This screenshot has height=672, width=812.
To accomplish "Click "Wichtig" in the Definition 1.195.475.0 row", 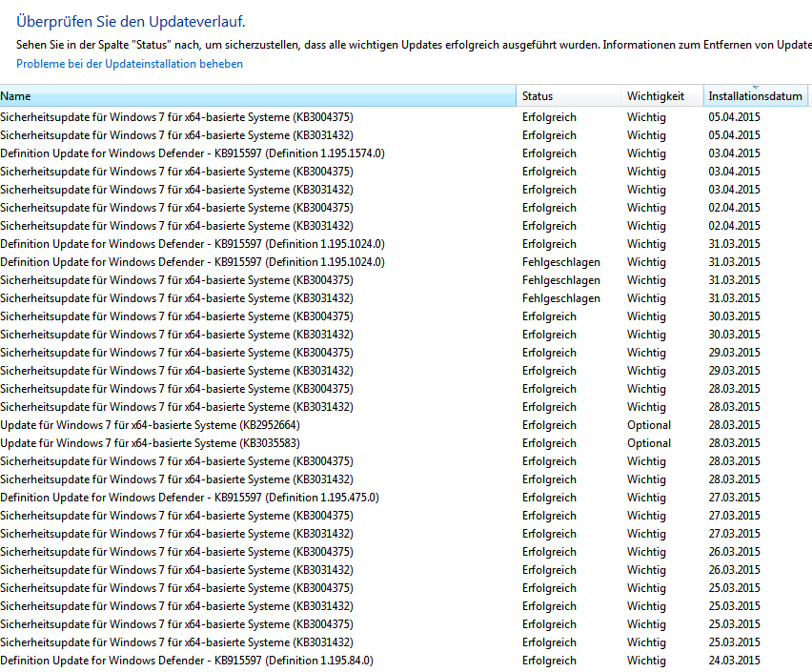I will (x=646, y=498).
